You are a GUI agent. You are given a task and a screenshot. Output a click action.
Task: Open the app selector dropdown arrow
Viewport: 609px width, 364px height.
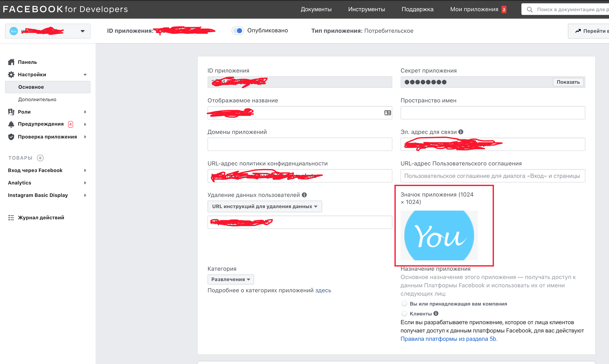point(83,31)
